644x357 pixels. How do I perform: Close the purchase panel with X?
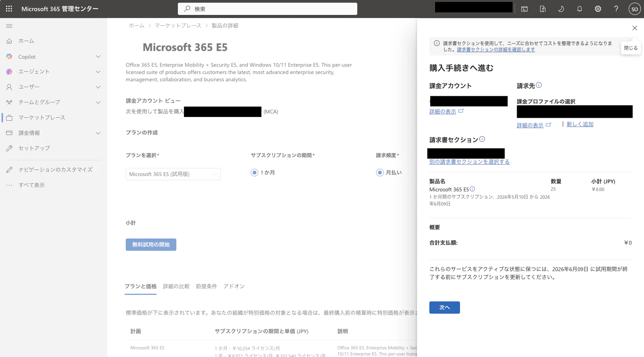(x=634, y=28)
